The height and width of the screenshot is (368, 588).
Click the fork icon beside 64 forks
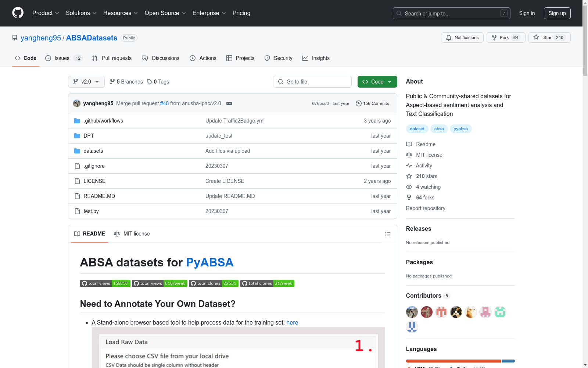[x=409, y=198]
